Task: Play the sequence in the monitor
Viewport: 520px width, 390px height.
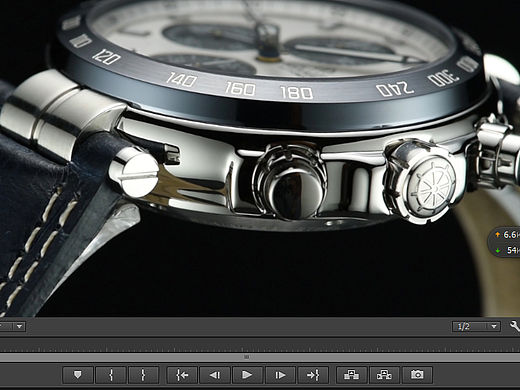Action: (x=247, y=375)
